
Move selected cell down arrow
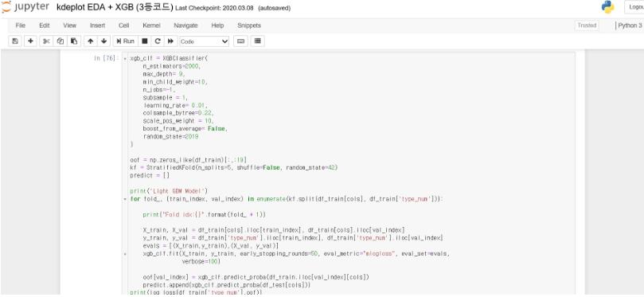click(x=104, y=41)
